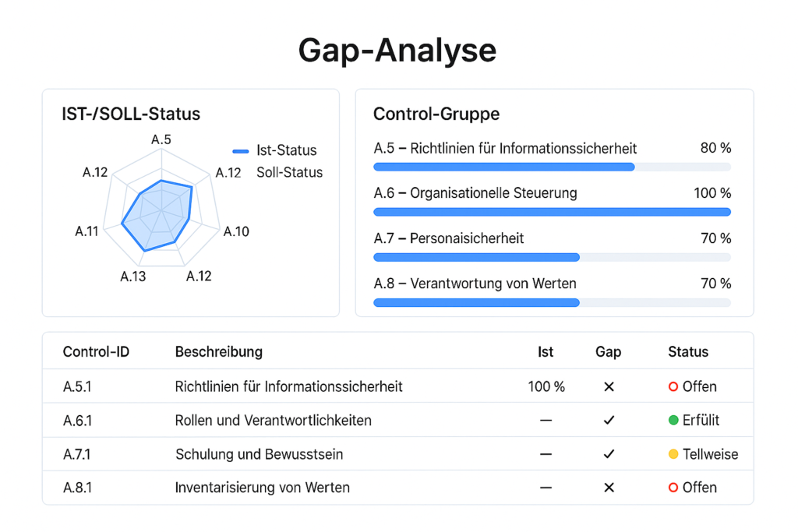798x532 pixels.
Task: Click the A.10 axis label on the radar chart
Action: [x=236, y=231]
